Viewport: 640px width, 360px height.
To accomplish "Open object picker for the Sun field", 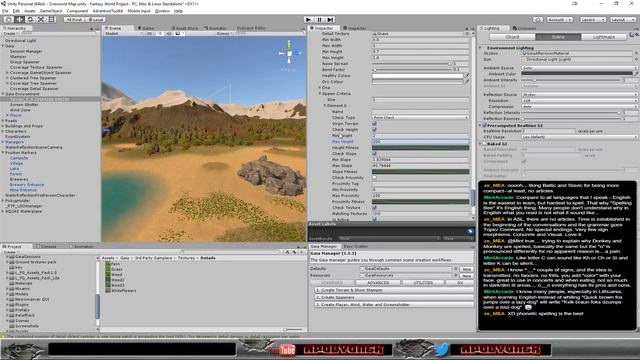I will click(636, 59).
